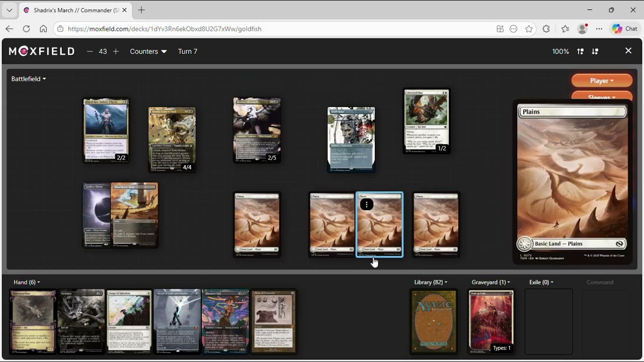Expand the Exile (0) dropdown

click(541, 283)
